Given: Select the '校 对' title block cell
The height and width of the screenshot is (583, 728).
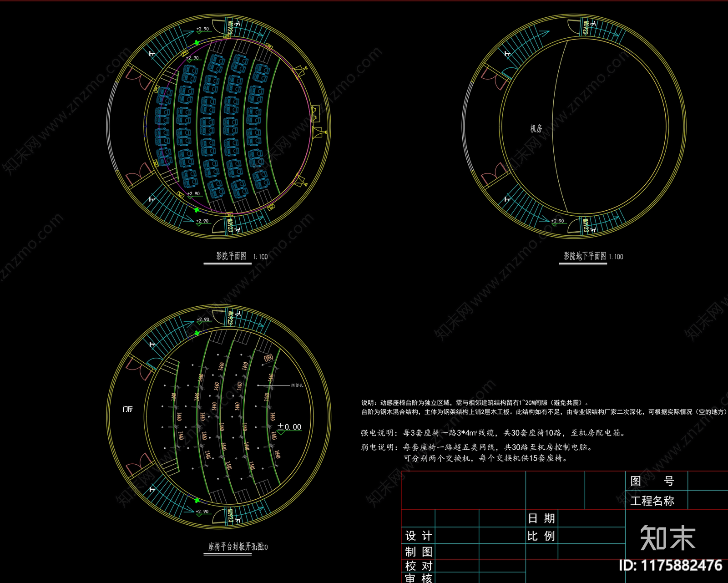Looking at the screenshot, I should click(x=419, y=566).
